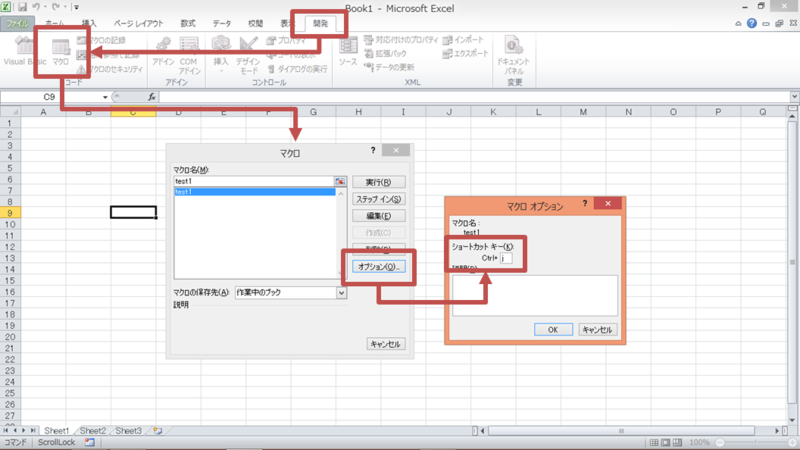Click オプション(O)... button

coord(379,267)
